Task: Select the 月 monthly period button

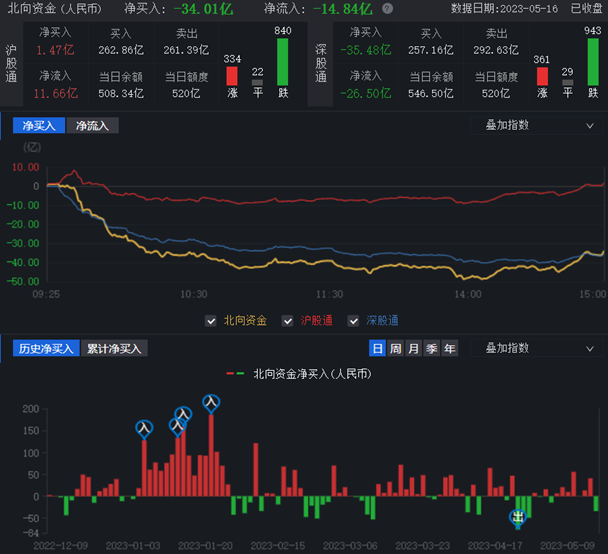Action: click(413, 349)
